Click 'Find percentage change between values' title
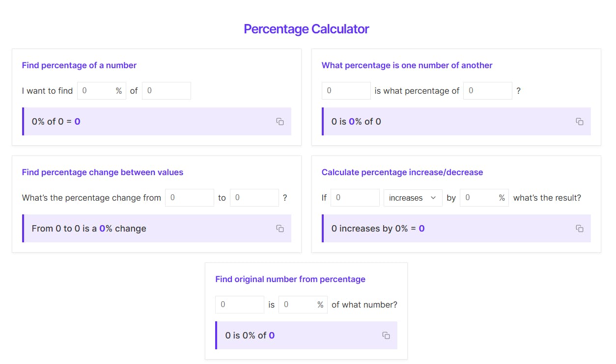 [x=103, y=172]
